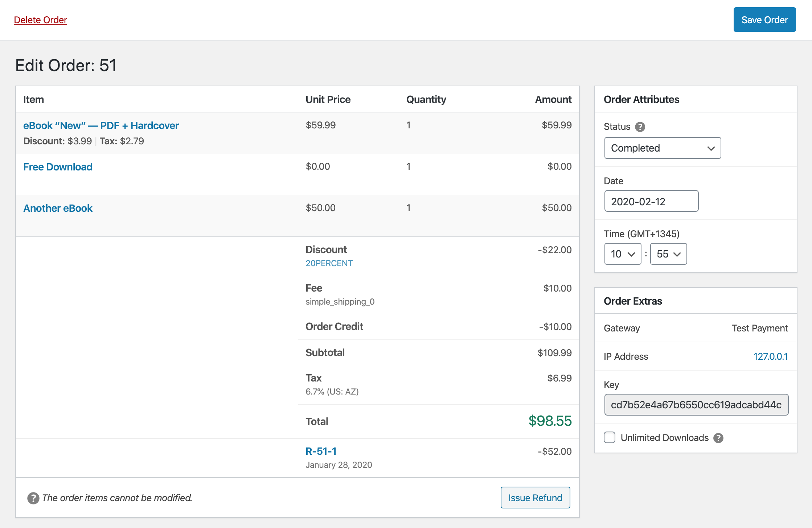
Task: Click the Date field showing 2020-02-12
Action: 651,201
